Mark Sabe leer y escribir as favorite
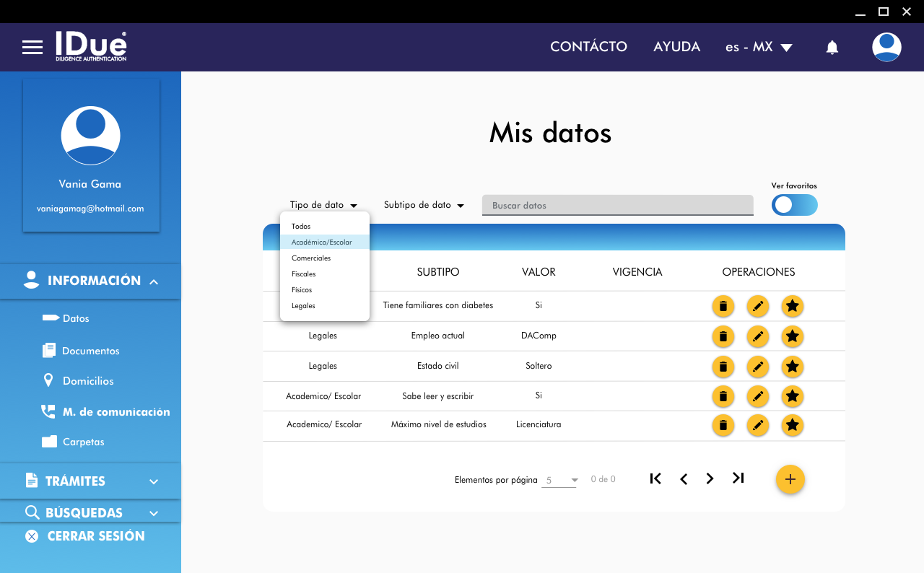The image size is (924, 573). tap(792, 396)
